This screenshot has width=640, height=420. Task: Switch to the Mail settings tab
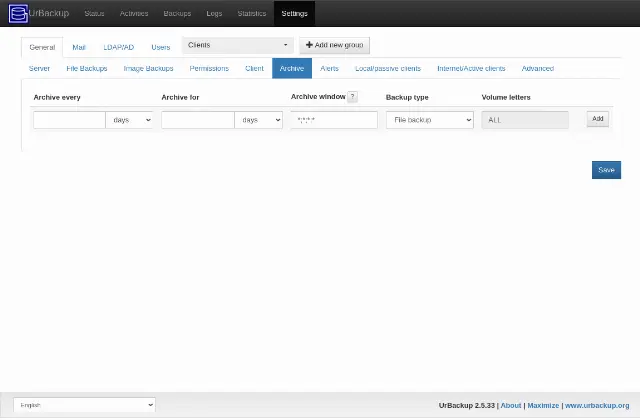pyautogui.click(x=79, y=47)
